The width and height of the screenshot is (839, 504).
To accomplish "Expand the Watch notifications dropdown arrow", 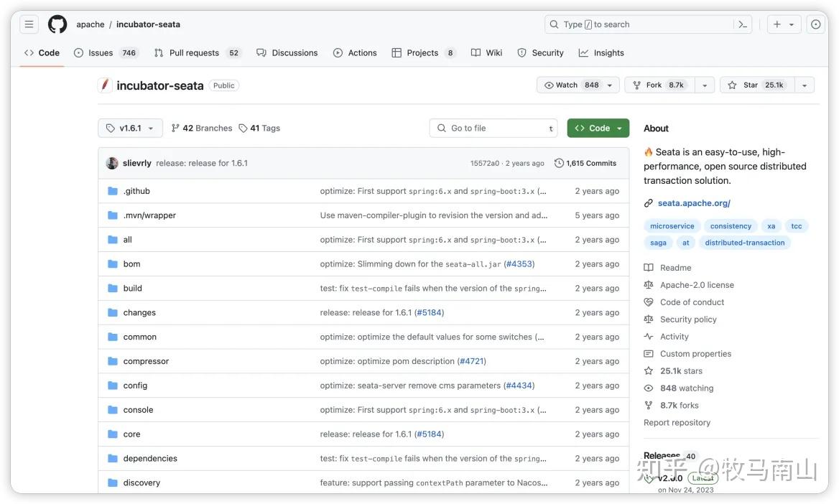I will (x=610, y=85).
